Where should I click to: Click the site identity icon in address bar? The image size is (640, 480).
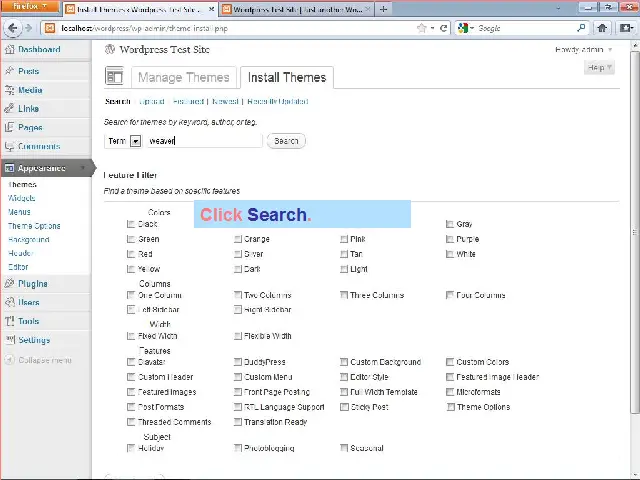[x=50, y=28]
